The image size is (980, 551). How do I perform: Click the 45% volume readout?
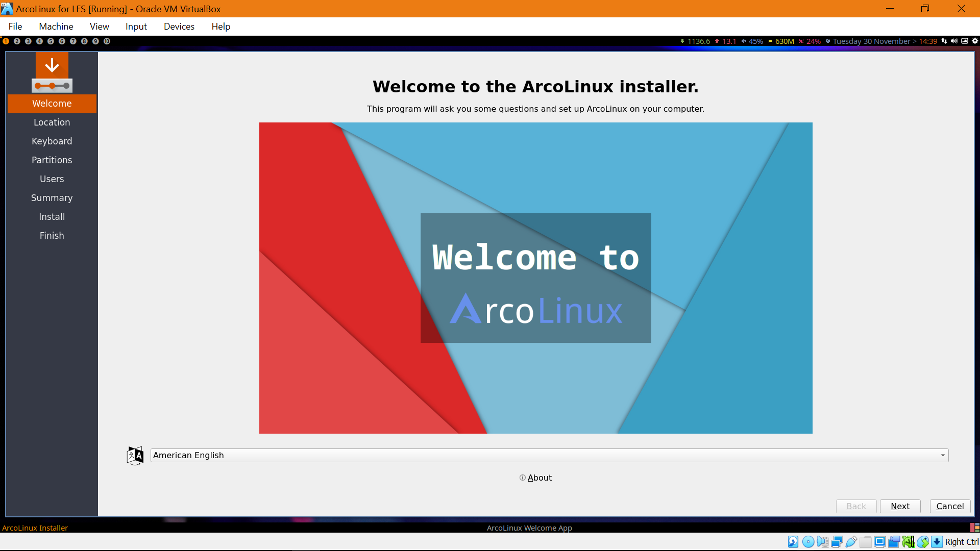tap(755, 41)
